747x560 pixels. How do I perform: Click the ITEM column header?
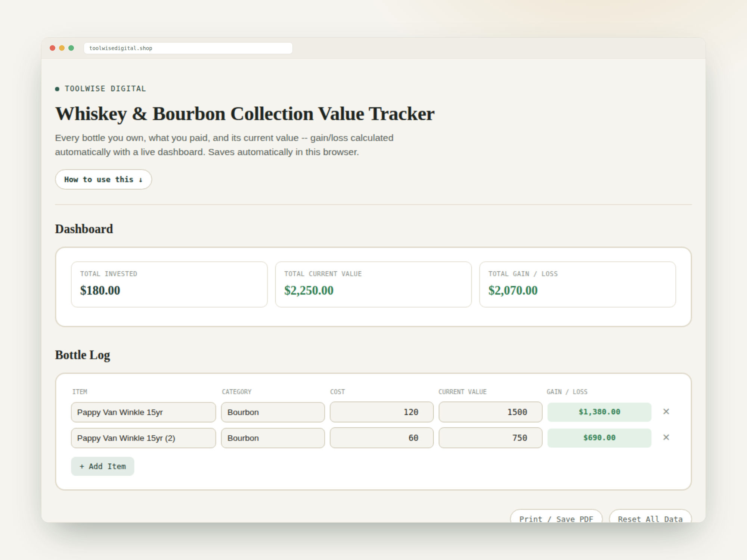(80, 392)
